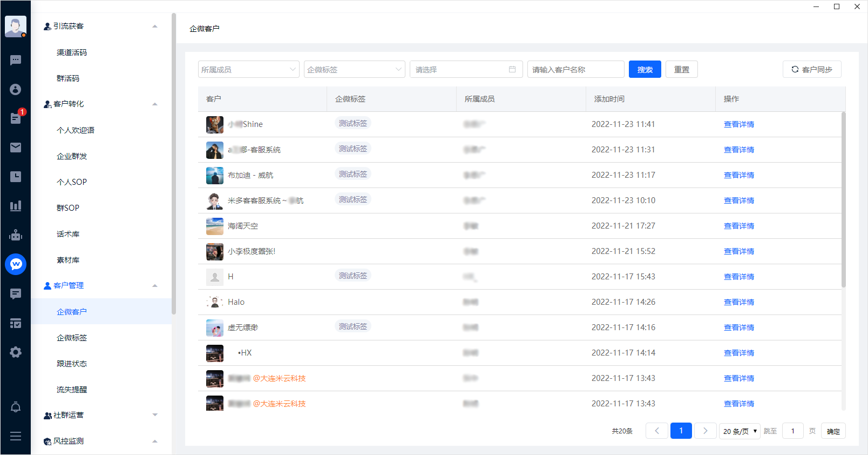
Task: Open the 20条/页 page size dropdown
Action: [x=739, y=431]
